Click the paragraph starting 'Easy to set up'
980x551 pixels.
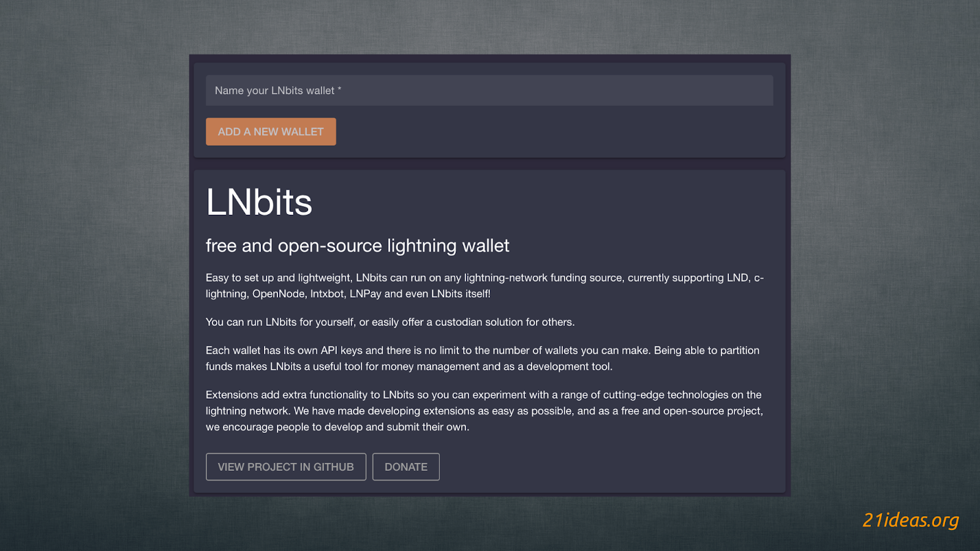point(484,285)
